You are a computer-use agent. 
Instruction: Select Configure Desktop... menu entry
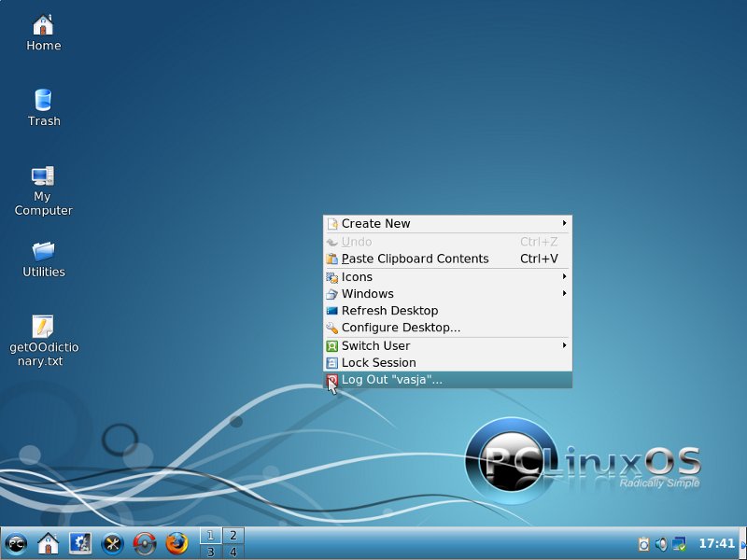point(401,328)
